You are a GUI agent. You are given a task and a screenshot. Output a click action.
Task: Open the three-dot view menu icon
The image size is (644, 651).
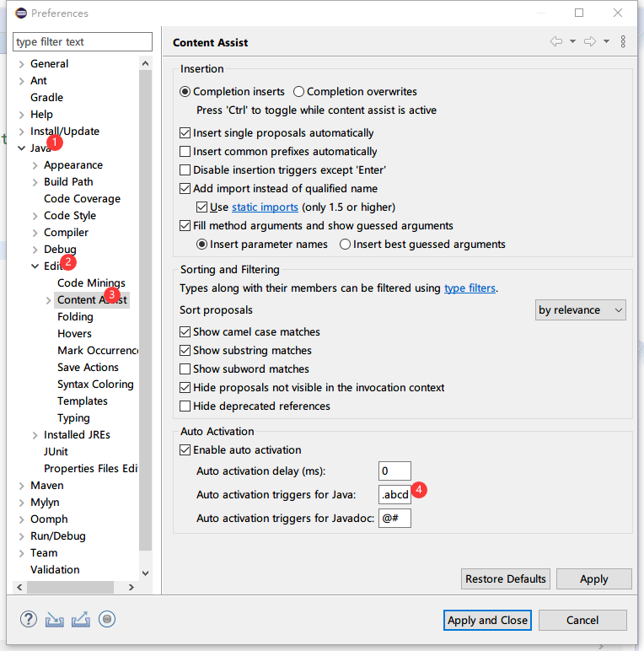tap(623, 41)
